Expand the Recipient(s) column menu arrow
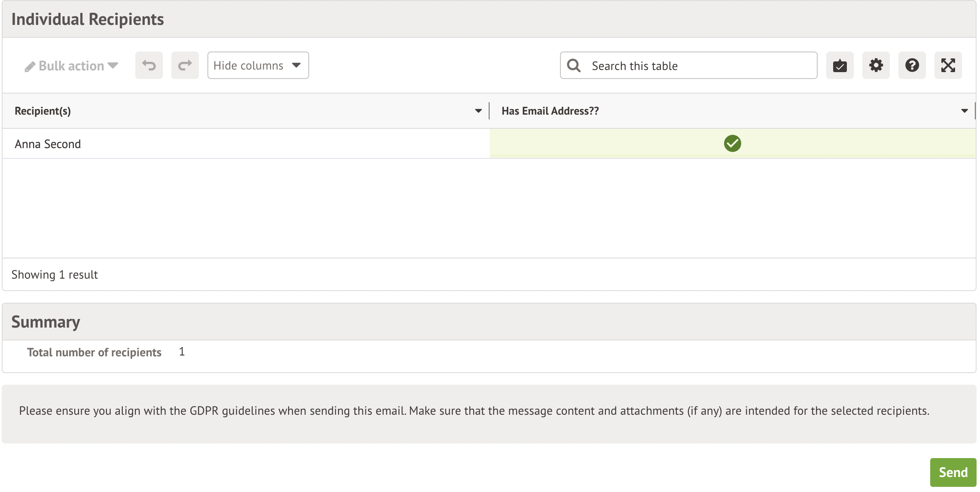Viewport: 980px width, 492px height. pyautogui.click(x=478, y=111)
